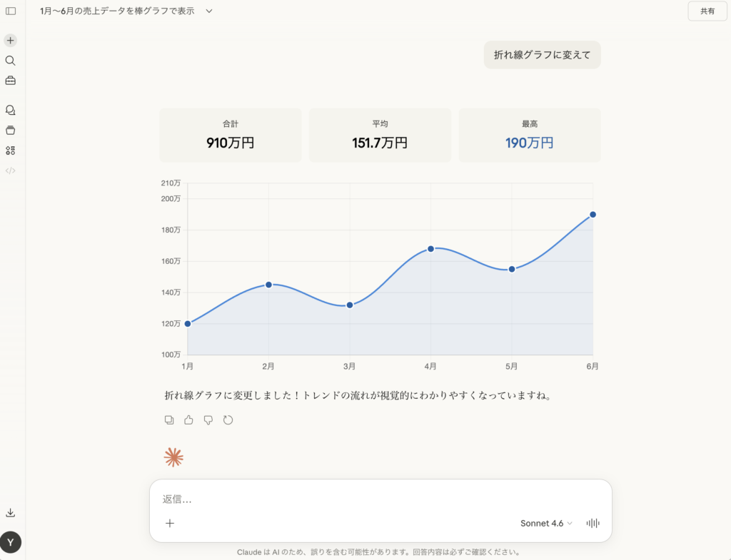Click the download icon in sidebar
The image size is (731, 560).
click(x=11, y=513)
